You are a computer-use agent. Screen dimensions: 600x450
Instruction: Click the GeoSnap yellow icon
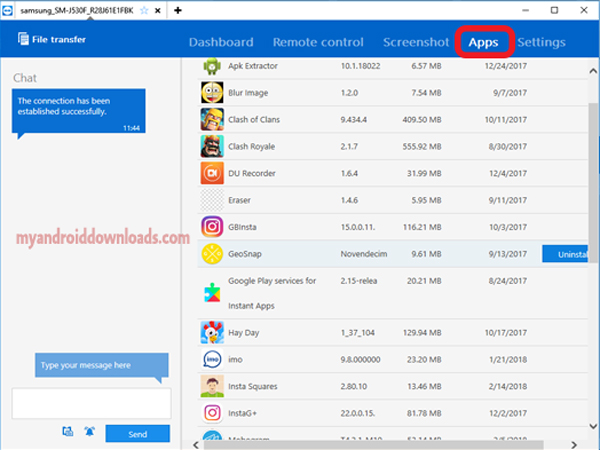coord(212,254)
